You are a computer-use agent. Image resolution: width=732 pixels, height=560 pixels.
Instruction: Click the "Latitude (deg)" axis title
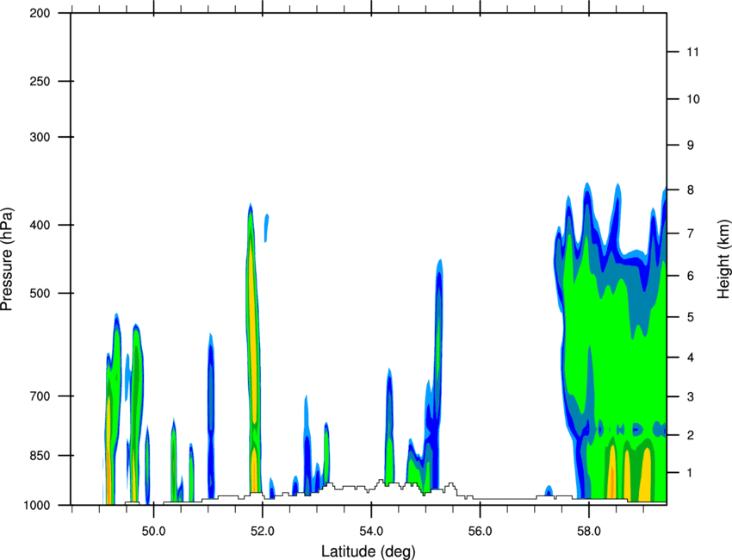point(369,551)
